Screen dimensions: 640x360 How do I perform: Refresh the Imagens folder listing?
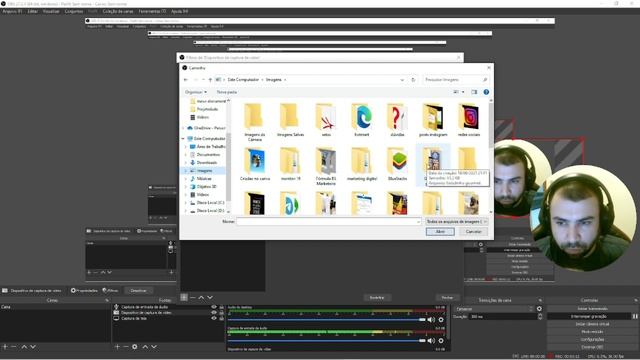tap(413, 80)
